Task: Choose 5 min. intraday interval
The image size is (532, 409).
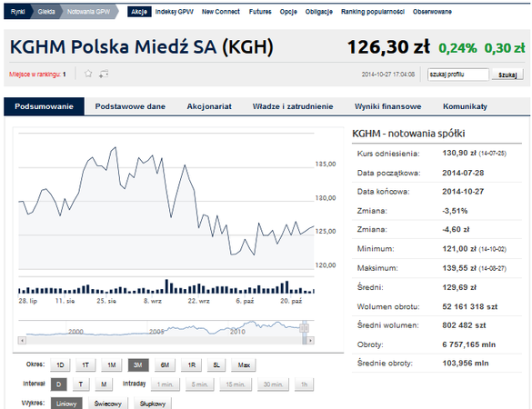Action: [x=199, y=384]
